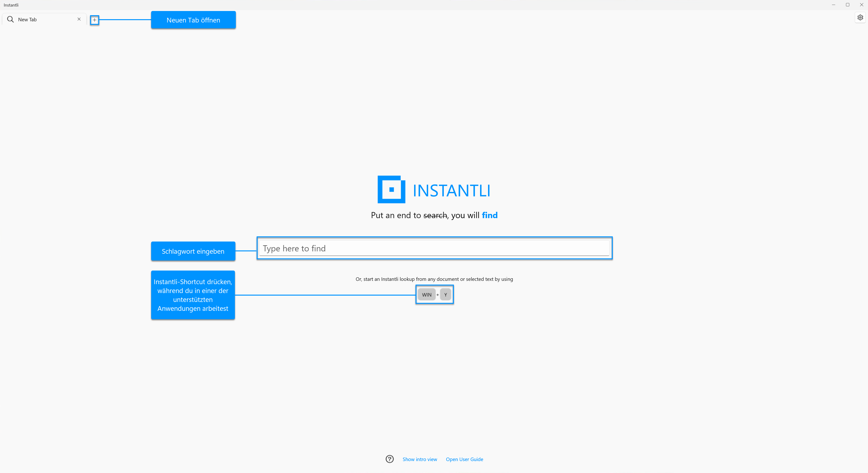
Task: Click the 'Put an end to search' tagline
Action: [x=434, y=215]
